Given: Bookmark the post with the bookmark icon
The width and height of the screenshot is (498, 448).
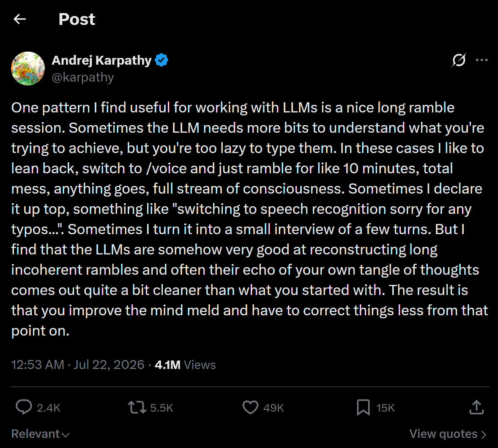Looking at the screenshot, I should 363,407.
